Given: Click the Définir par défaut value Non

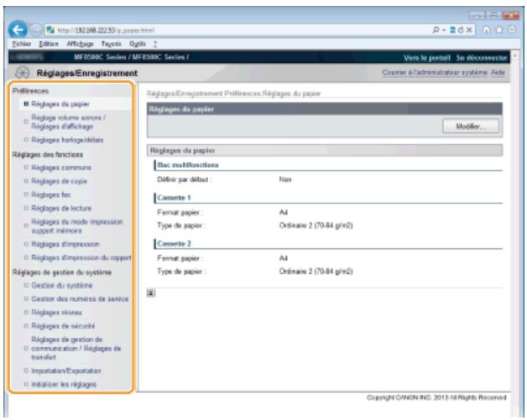Looking at the screenshot, I should [x=285, y=179].
